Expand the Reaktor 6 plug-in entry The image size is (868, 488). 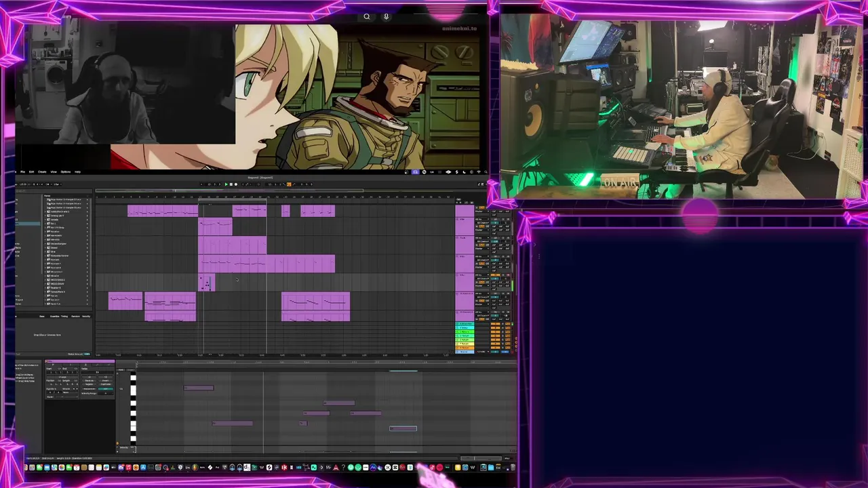coord(45,288)
